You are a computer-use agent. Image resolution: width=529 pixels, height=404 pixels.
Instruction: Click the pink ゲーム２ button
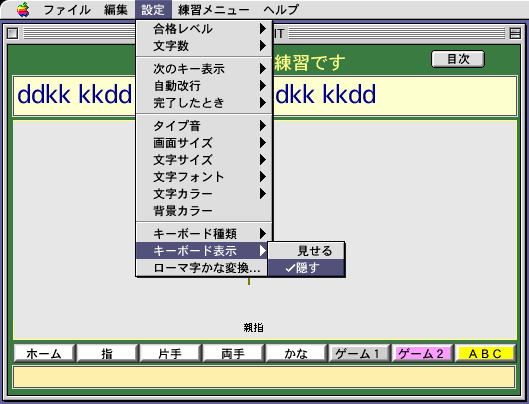pyautogui.click(x=421, y=353)
